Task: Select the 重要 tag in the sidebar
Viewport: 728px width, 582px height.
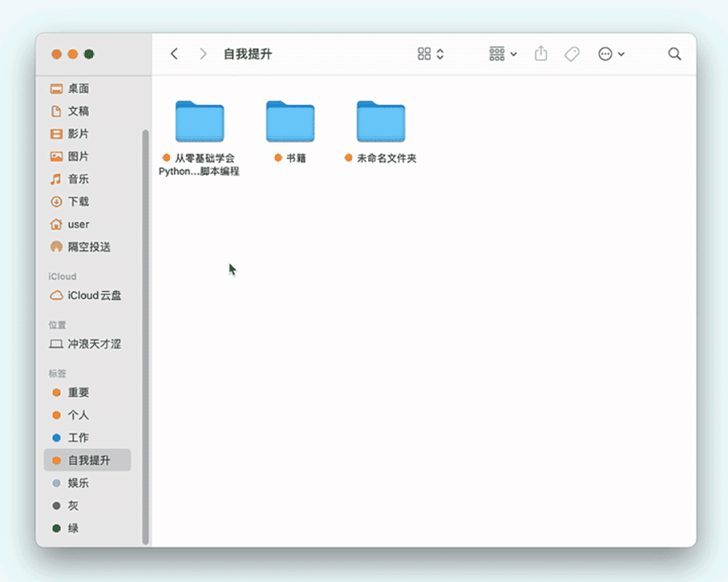Action: tap(76, 392)
